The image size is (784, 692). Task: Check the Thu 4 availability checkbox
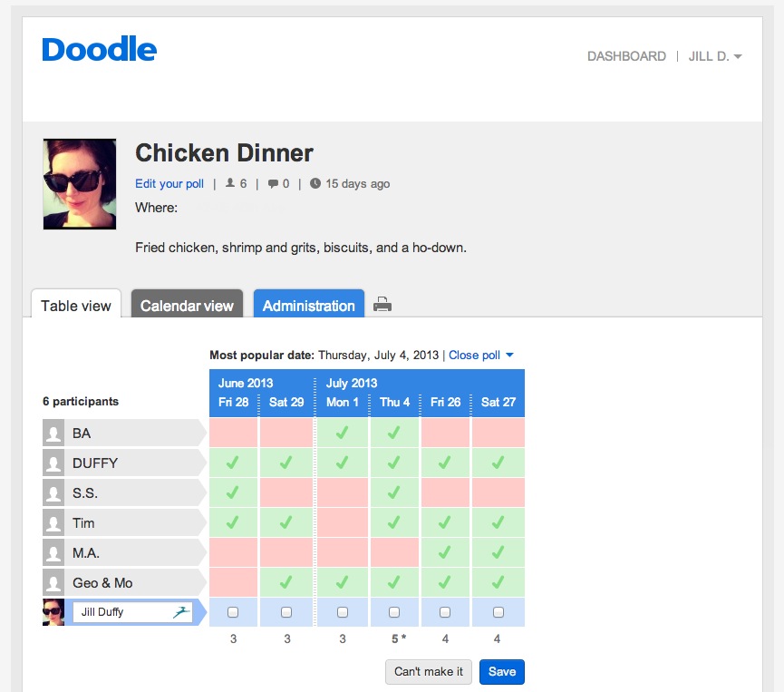point(394,612)
